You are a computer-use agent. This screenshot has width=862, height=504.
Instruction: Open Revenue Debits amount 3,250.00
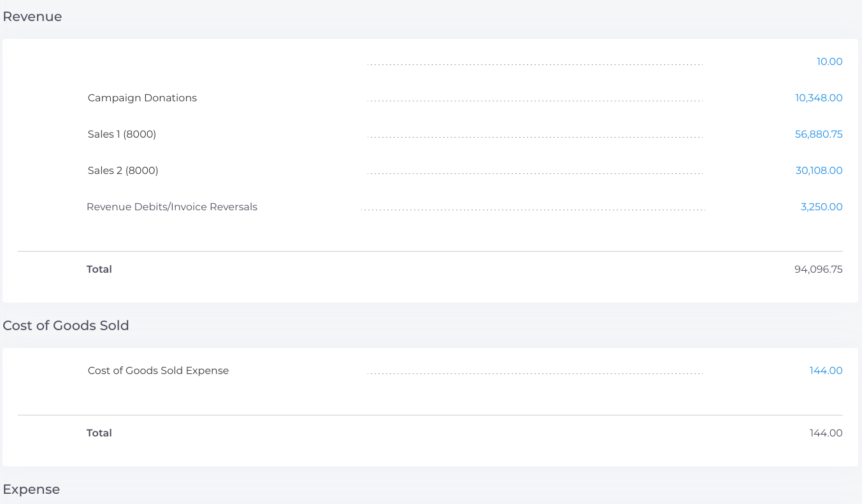[821, 207]
